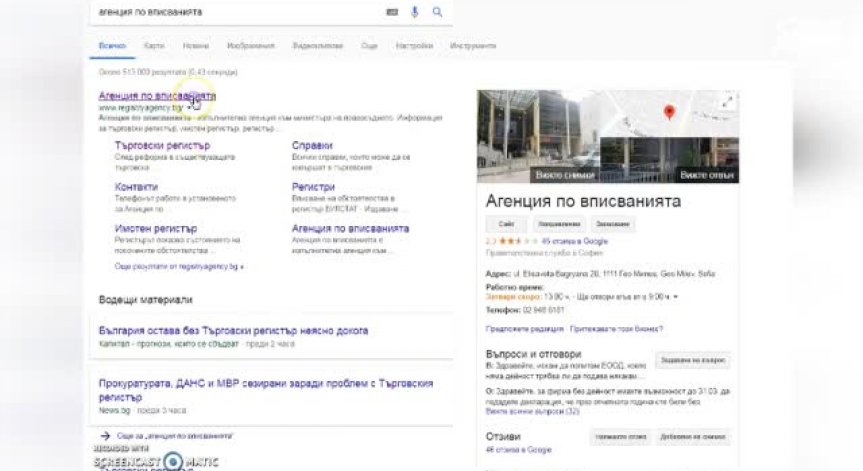The width and height of the screenshot is (863, 471).
Task: Open the Изображения tab
Action: (250, 46)
